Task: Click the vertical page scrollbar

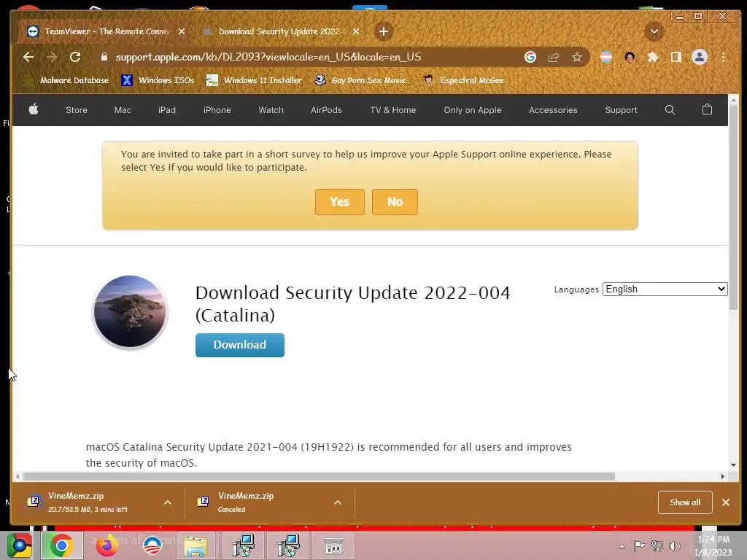Action: pyautogui.click(x=734, y=207)
